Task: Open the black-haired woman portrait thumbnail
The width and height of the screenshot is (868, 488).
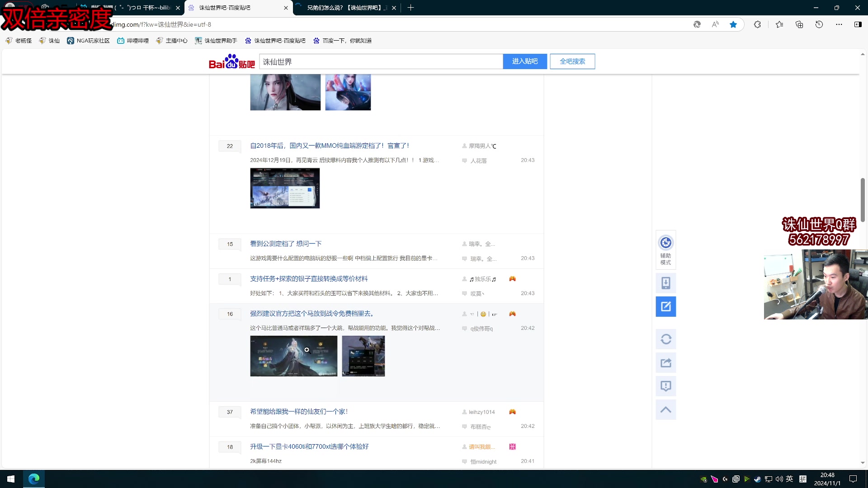Action: [x=285, y=92]
